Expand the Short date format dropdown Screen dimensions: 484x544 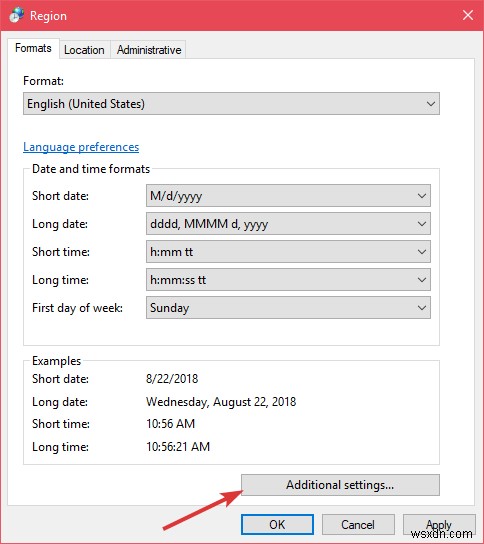[x=288, y=196]
